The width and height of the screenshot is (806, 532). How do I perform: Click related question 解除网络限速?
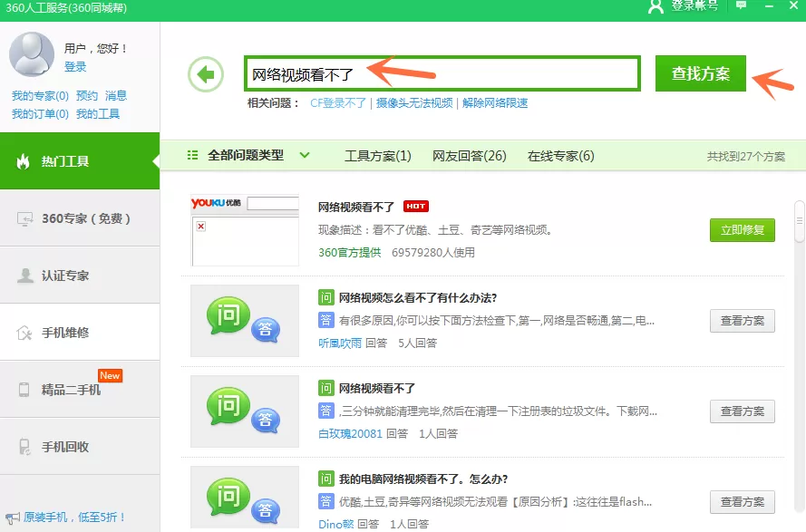[x=495, y=103]
